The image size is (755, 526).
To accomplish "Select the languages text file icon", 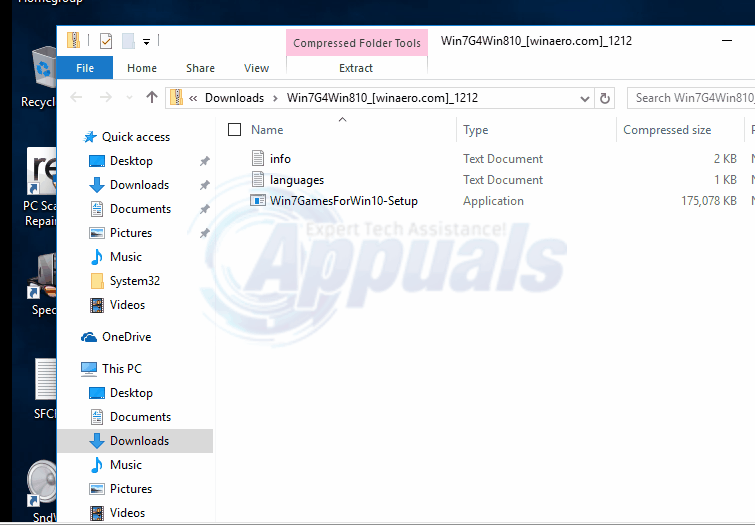I will (258, 179).
